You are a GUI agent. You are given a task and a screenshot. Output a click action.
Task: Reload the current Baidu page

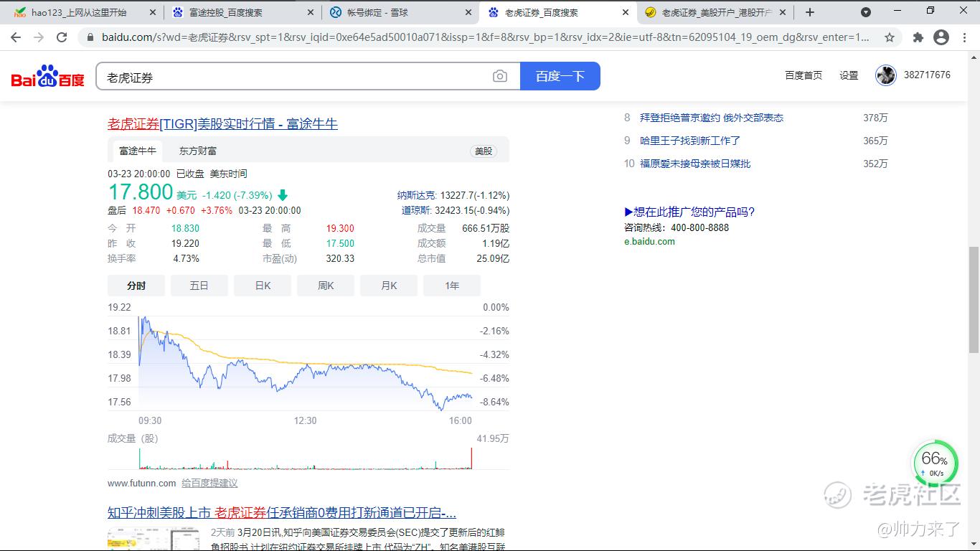click(x=62, y=37)
